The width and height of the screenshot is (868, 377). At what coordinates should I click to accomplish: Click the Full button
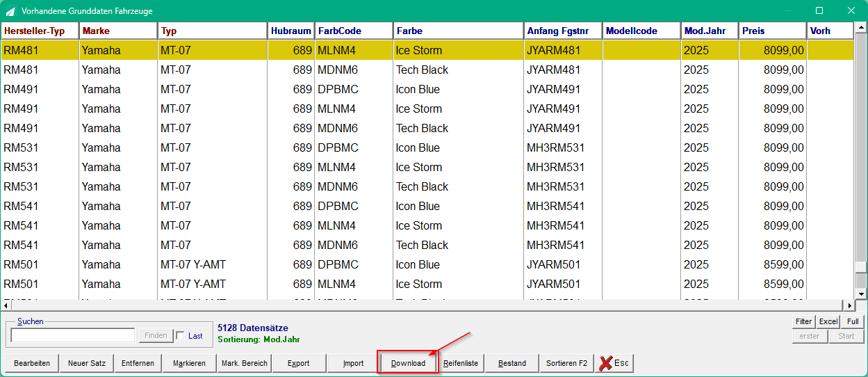click(852, 321)
